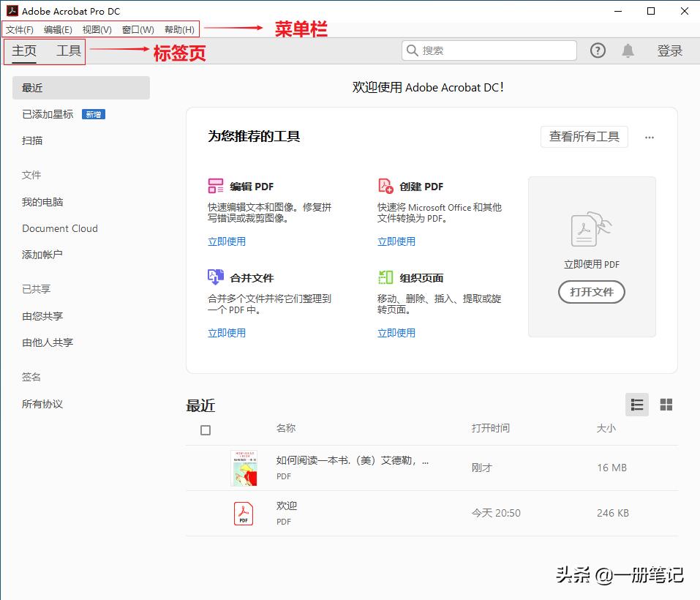This screenshot has height=600, width=700.
Task: Click the red PDF icon of 欢迎 file
Action: pos(243,513)
